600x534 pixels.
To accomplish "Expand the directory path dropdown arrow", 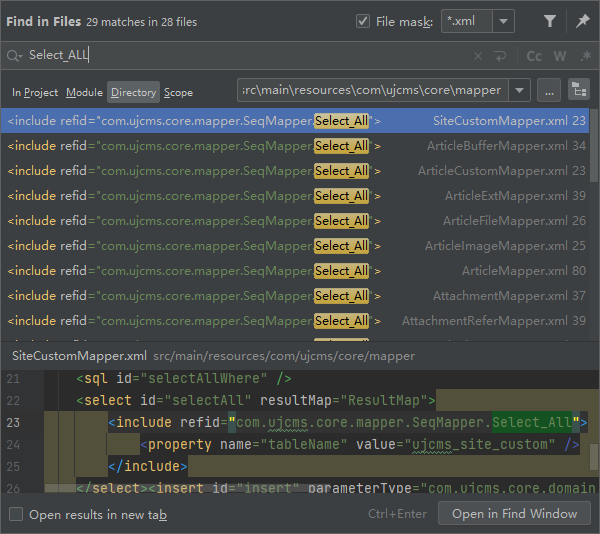I will click(x=519, y=90).
